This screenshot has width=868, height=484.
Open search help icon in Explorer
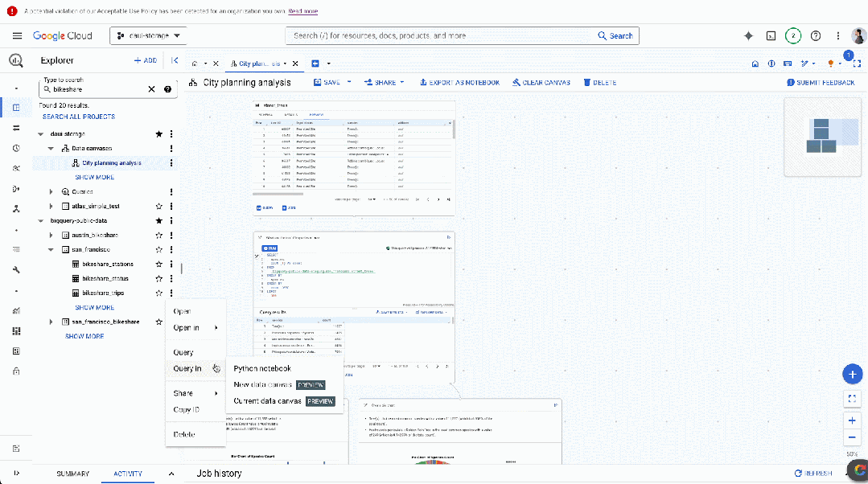click(x=168, y=89)
